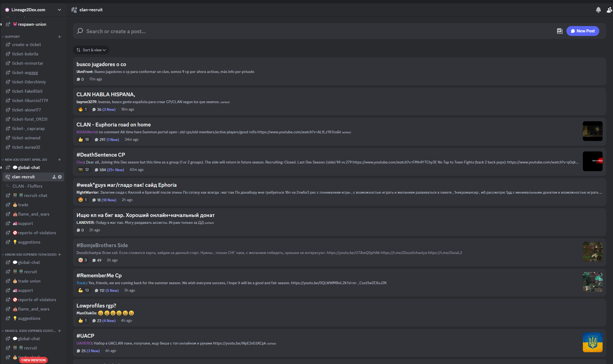Add a channel to UNION X50 category

pyautogui.click(x=60, y=255)
